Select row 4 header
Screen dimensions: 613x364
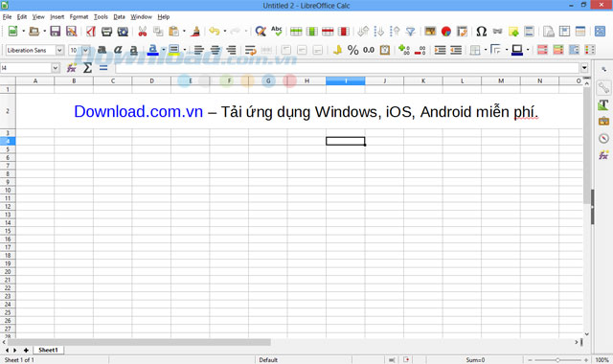[x=8, y=141]
